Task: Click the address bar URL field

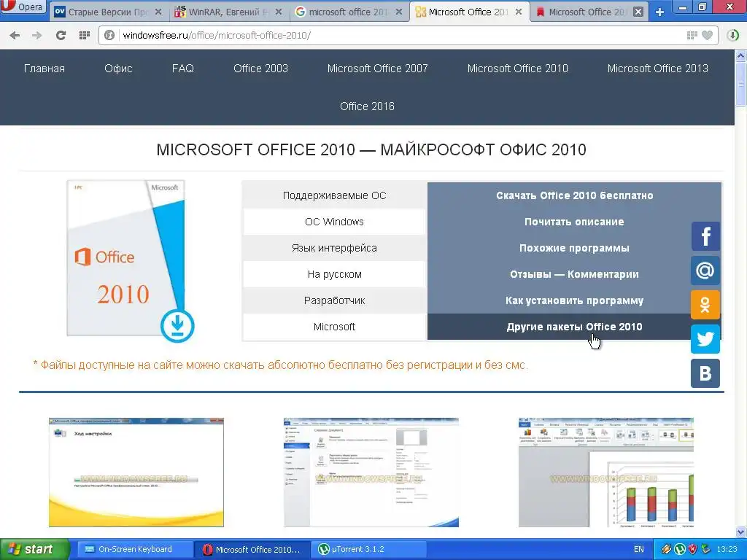Action: click(400, 35)
